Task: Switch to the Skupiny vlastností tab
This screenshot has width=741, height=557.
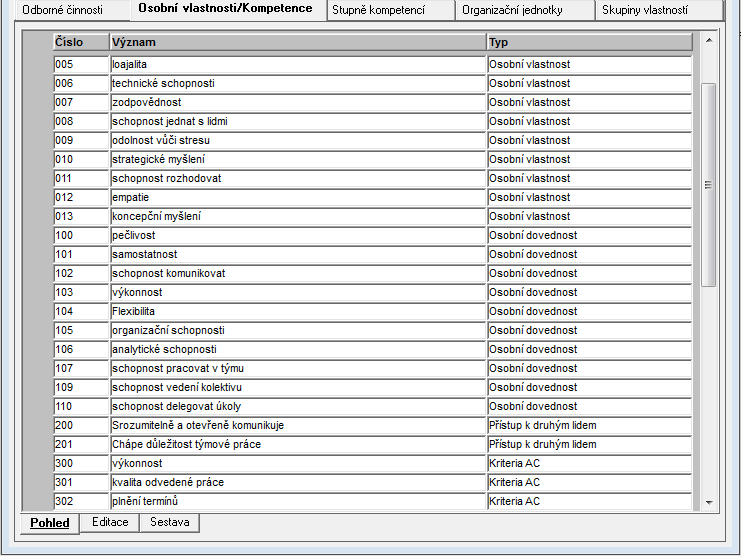Action: pyautogui.click(x=659, y=10)
